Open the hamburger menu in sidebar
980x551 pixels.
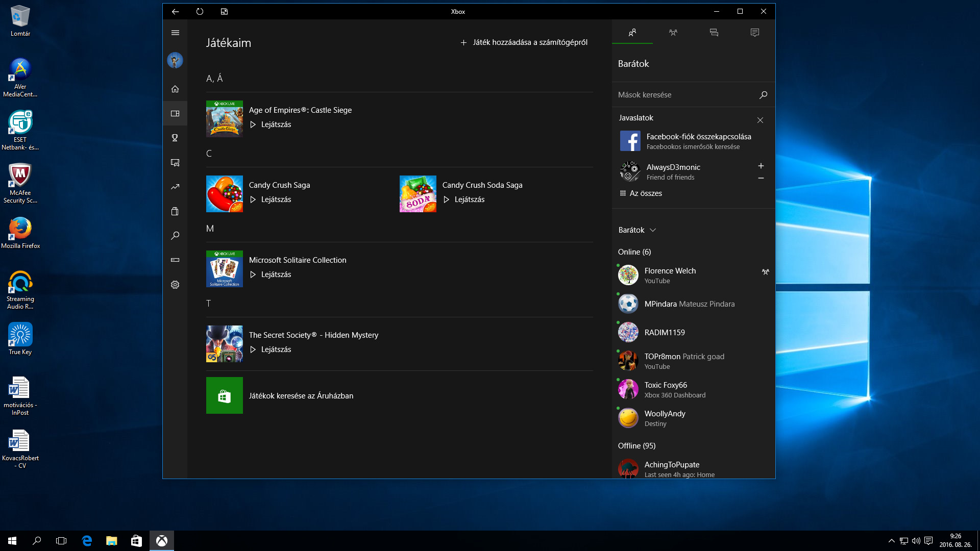pyautogui.click(x=175, y=33)
